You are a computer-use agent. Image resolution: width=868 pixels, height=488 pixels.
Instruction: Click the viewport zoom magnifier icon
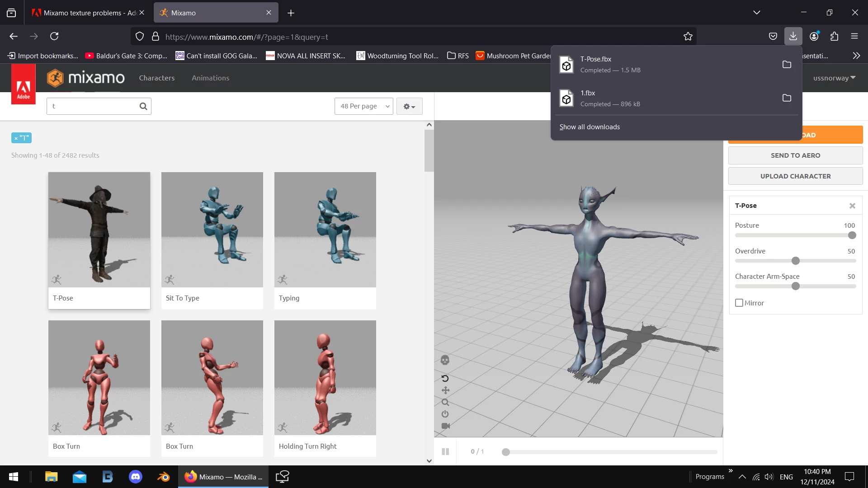445,402
